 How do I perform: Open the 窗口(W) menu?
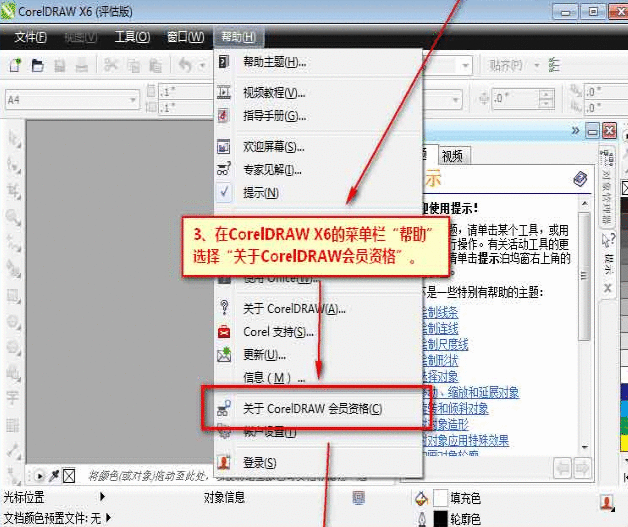coord(185,37)
